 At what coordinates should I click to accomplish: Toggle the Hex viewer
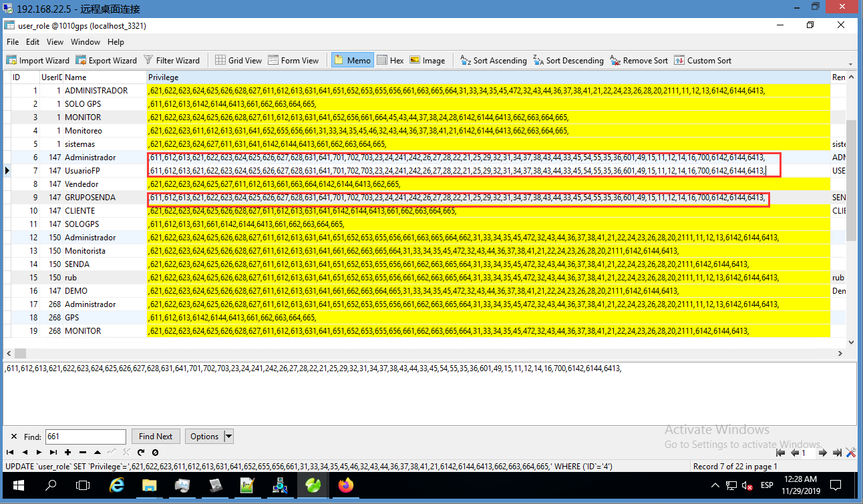pyautogui.click(x=391, y=60)
